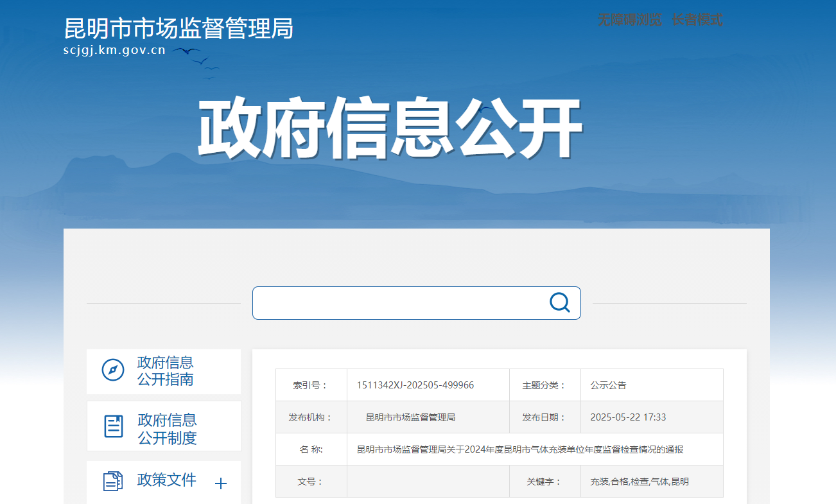Click the 发布机构： label cell
This screenshot has width=836, height=504.
point(311,417)
